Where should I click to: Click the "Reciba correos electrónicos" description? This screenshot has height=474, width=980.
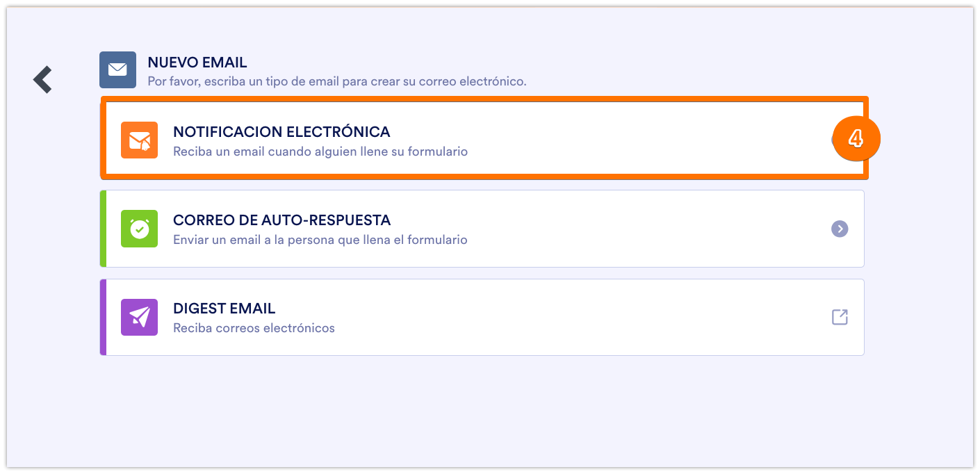point(254,327)
